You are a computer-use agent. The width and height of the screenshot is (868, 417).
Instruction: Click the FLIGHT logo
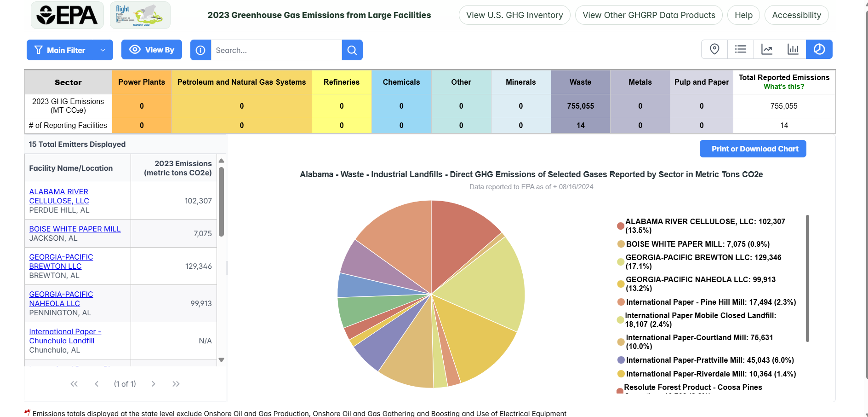[x=139, y=15]
